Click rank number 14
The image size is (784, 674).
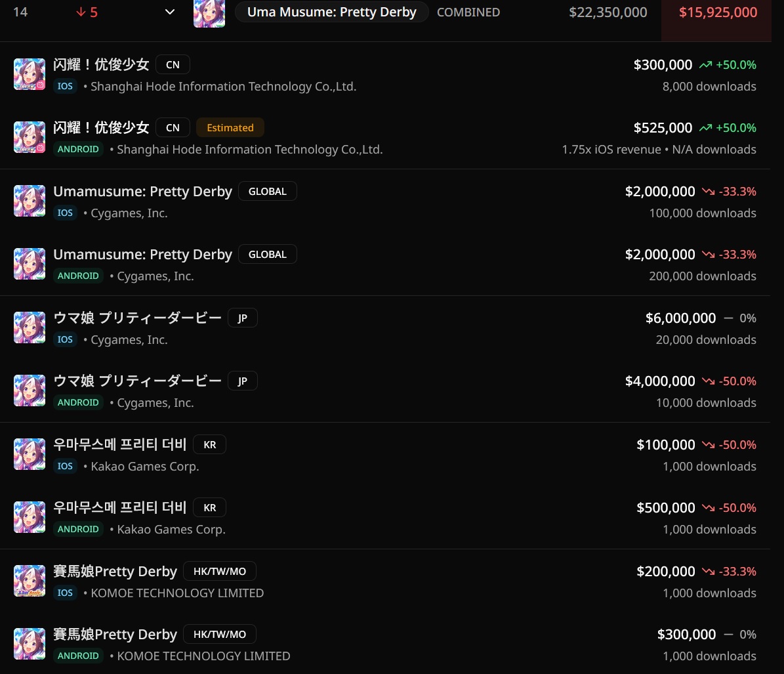point(20,12)
